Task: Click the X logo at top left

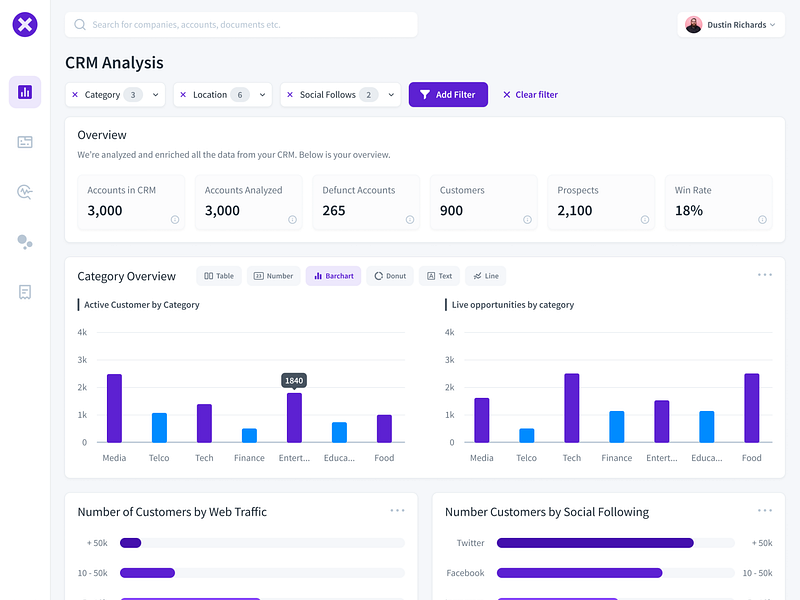Action: click(23, 26)
